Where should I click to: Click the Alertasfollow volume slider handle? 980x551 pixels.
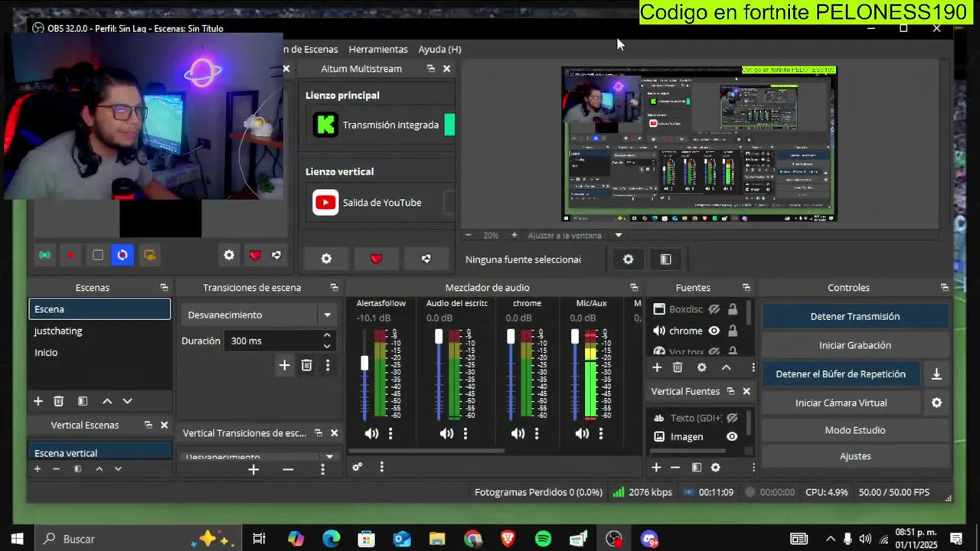tap(364, 364)
